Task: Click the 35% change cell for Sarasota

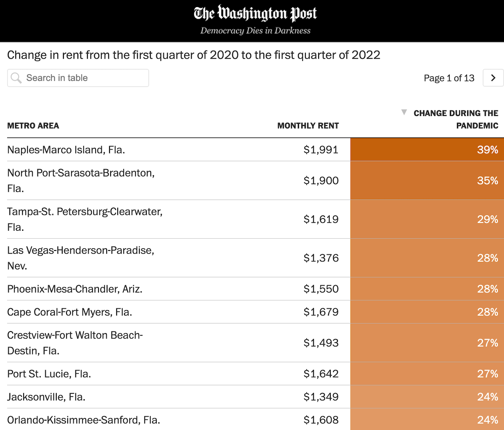Action: click(427, 180)
